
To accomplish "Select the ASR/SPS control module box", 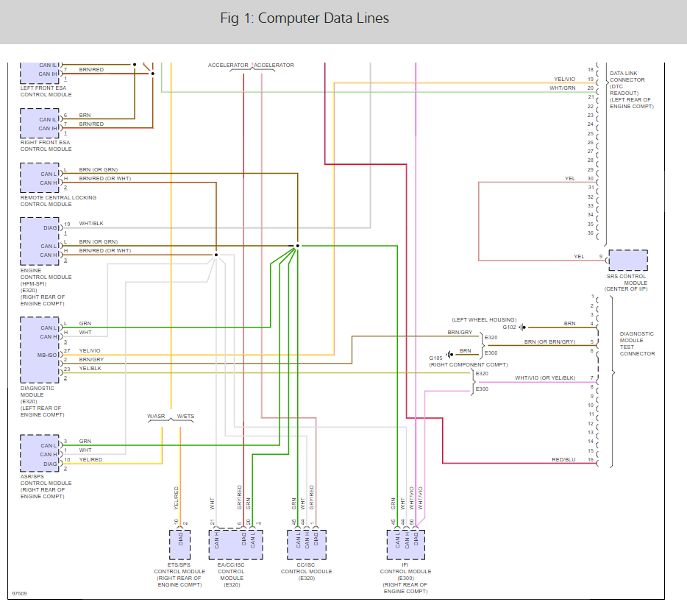I will pyautogui.click(x=40, y=453).
